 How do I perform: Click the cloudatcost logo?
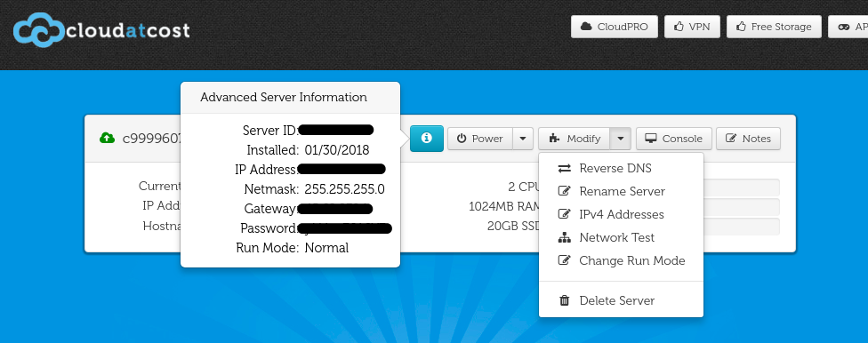pos(101,30)
